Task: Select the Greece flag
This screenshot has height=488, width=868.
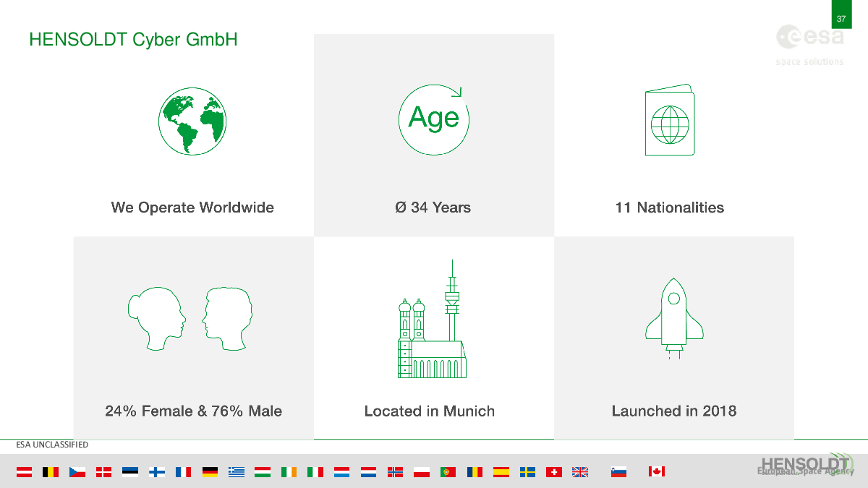Action: [x=237, y=472]
